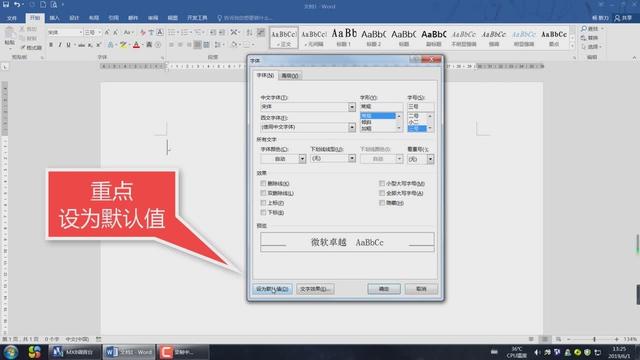Apply subscript from the ribbon
The height and width of the screenshot is (360, 640).
(x=90, y=45)
